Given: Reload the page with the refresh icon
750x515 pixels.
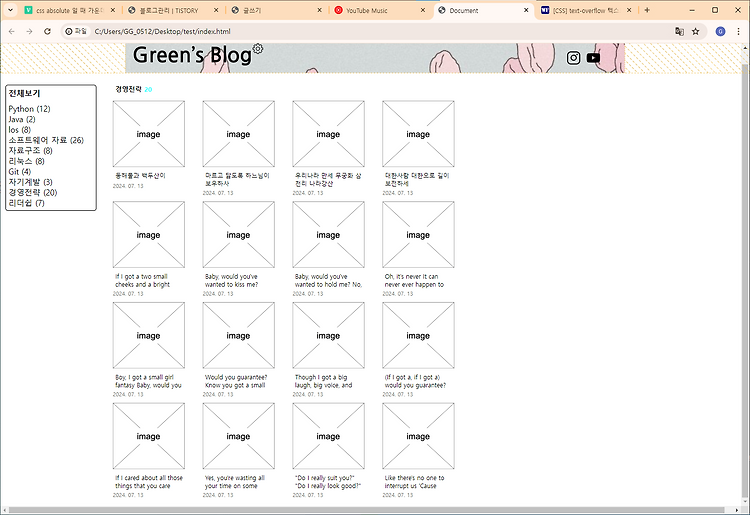Looking at the screenshot, I should point(47,31).
